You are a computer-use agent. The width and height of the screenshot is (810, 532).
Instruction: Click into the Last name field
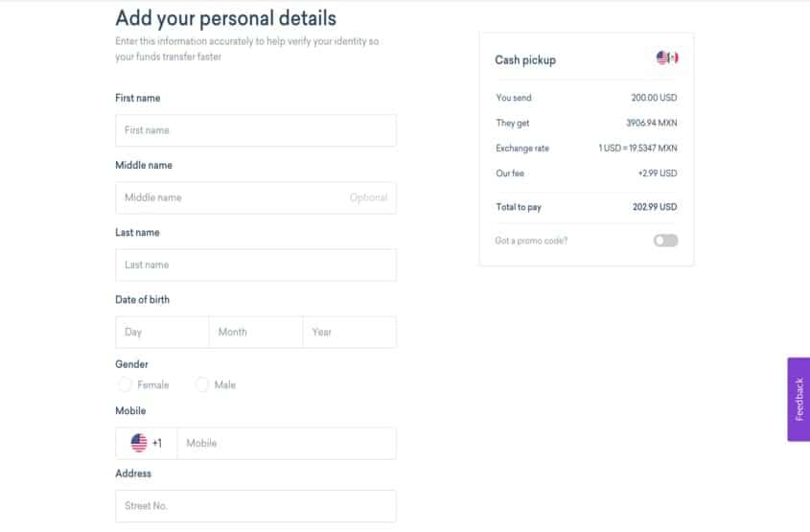[256, 265]
